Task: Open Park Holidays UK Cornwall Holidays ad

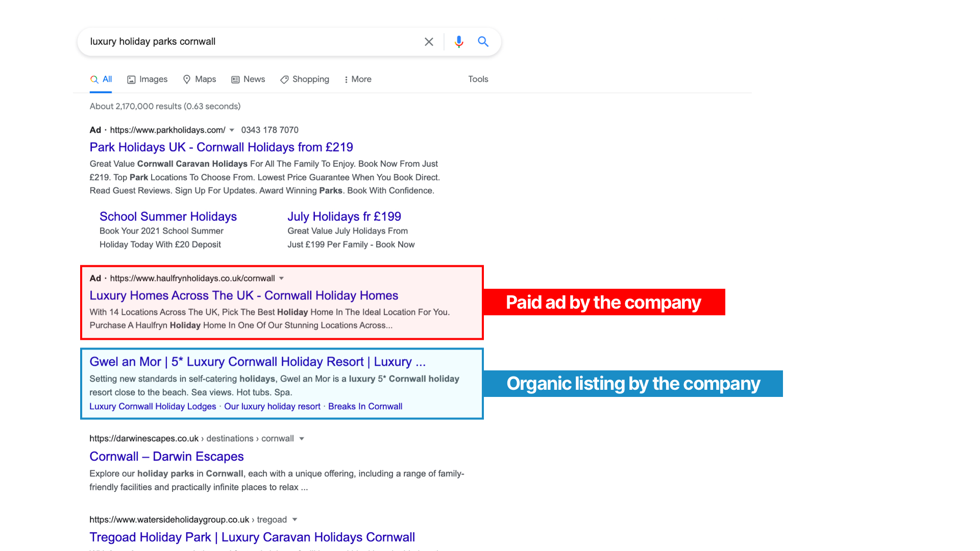Action: point(221,147)
